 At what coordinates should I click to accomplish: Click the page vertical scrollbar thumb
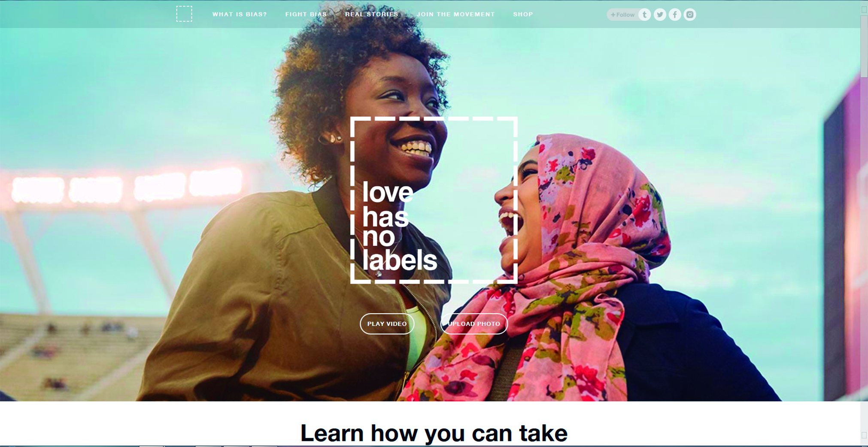pyautogui.click(x=864, y=46)
